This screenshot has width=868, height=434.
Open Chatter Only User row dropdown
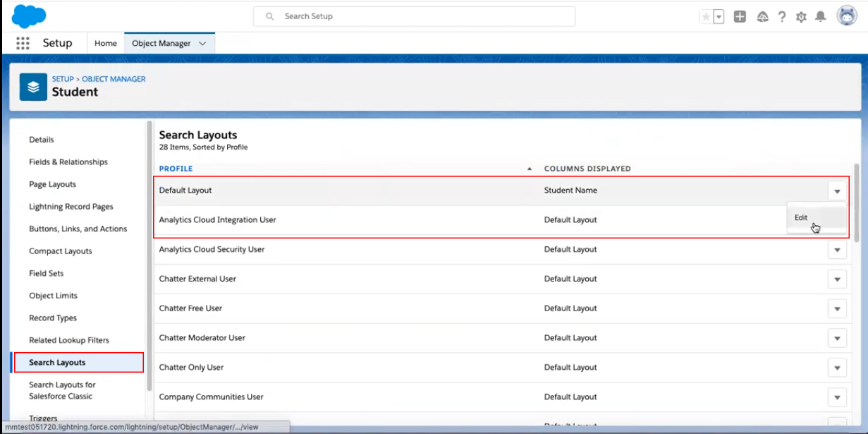coord(837,368)
